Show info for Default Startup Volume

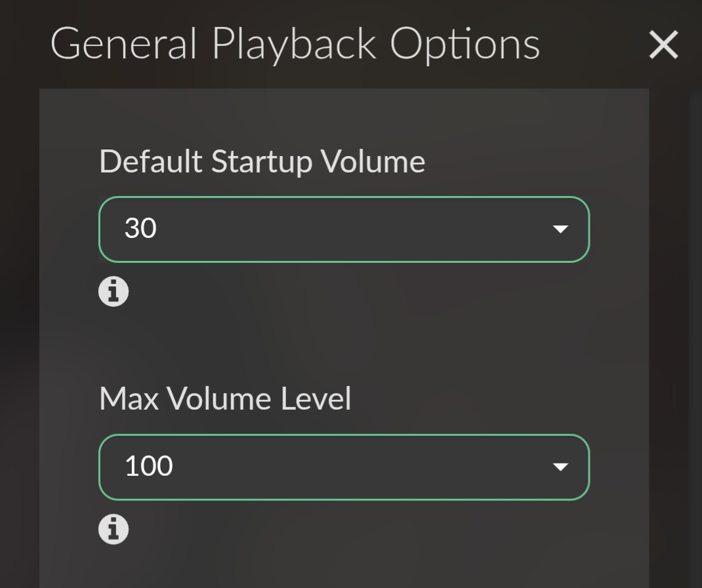pos(114,291)
